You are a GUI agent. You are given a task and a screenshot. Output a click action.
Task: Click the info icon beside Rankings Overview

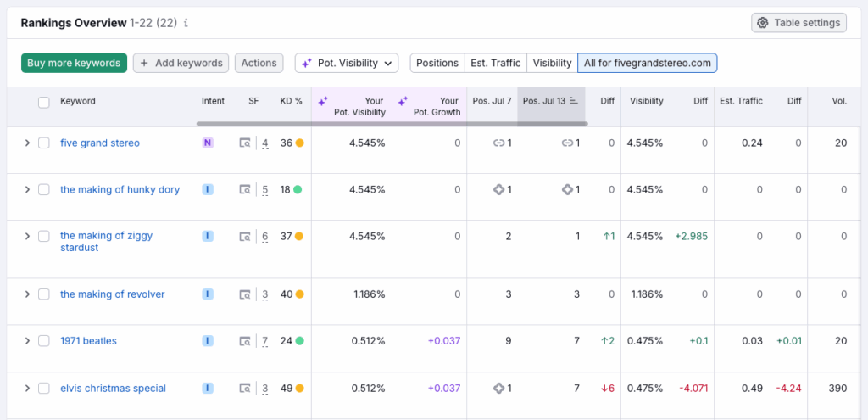point(186,23)
